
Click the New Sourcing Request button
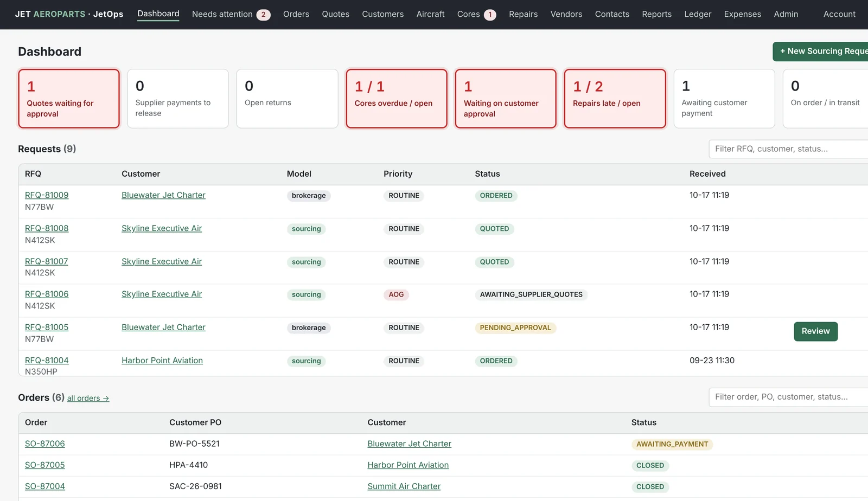coord(821,52)
